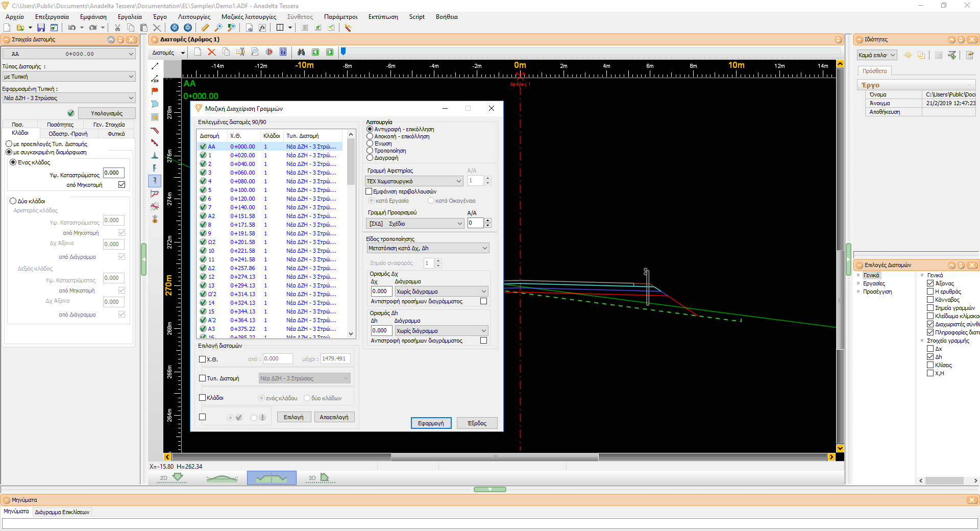
Task: Switch to Διάγραμμα Επικλίσεων tab
Action: pos(62,512)
